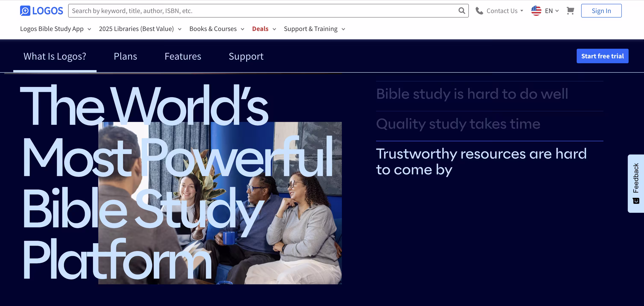Select 'Bible study is hard to do well'
The image size is (644, 306).
point(472,94)
